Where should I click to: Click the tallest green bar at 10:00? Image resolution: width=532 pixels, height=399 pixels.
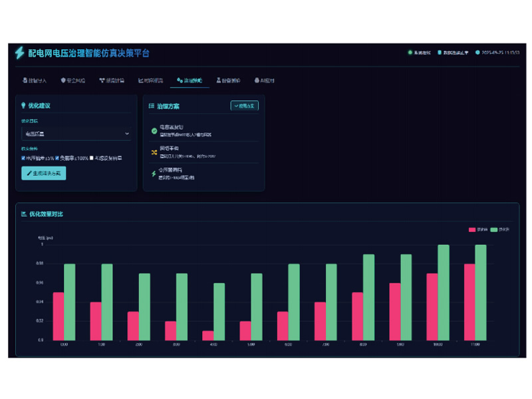click(443, 293)
